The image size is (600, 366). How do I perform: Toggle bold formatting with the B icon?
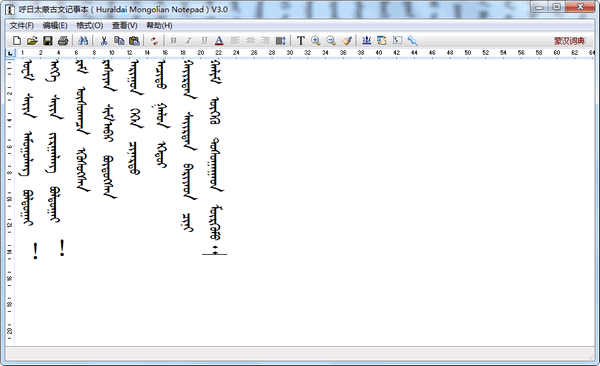point(173,41)
